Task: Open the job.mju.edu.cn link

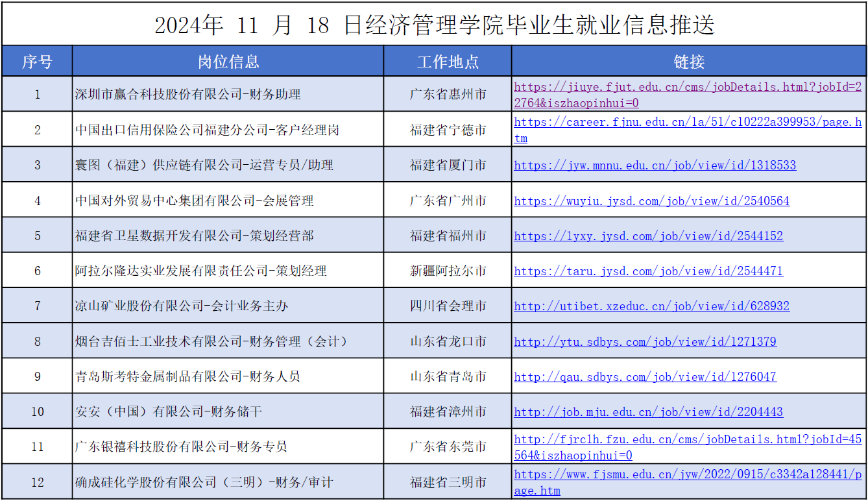Action: click(x=648, y=412)
